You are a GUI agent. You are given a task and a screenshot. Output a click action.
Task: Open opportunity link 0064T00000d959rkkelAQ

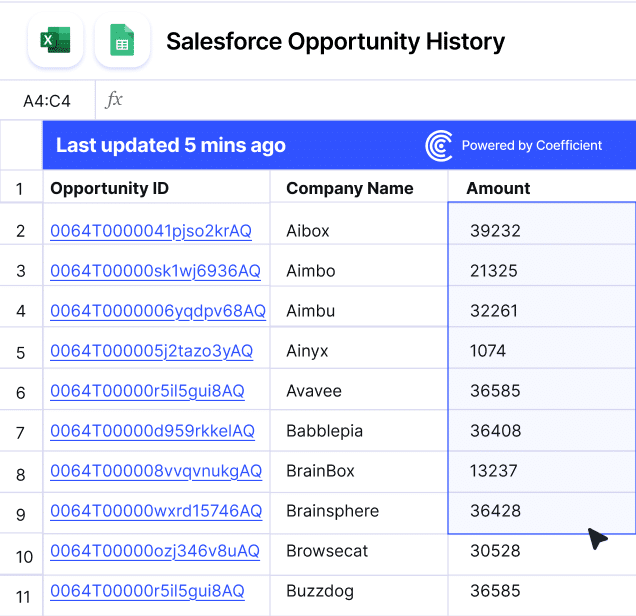tap(153, 431)
